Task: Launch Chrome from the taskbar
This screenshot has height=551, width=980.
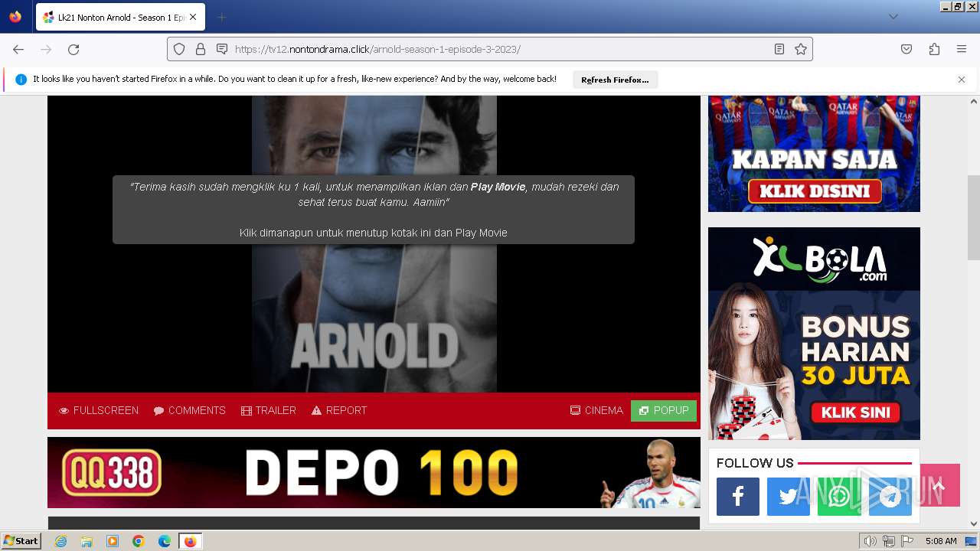Action: 139,541
